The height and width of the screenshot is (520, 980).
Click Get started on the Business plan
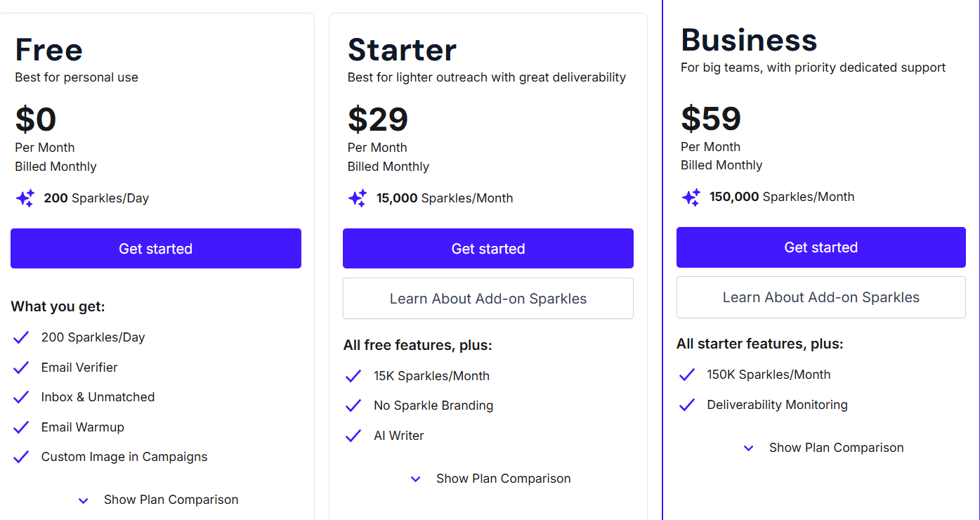(x=821, y=247)
